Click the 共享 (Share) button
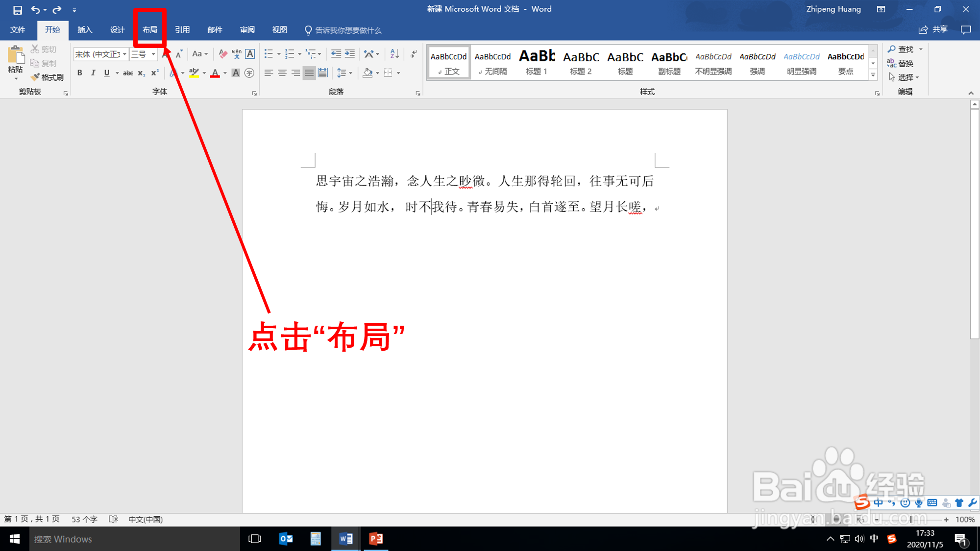980x551 pixels. [x=933, y=30]
